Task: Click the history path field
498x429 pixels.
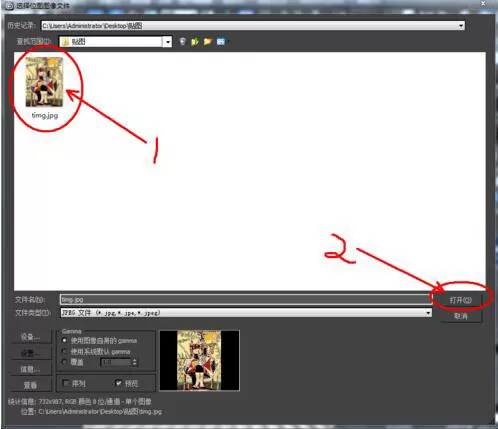Action: [253, 26]
